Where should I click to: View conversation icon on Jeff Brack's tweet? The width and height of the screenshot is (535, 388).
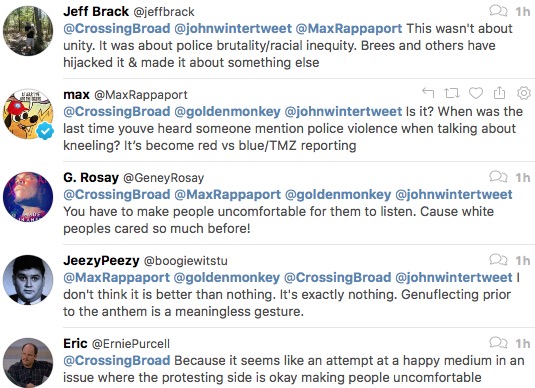tap(498, 11)
